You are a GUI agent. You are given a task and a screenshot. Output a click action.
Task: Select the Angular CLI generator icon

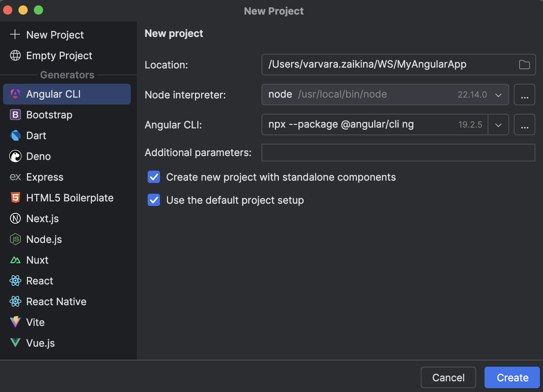tap(15, 94)
